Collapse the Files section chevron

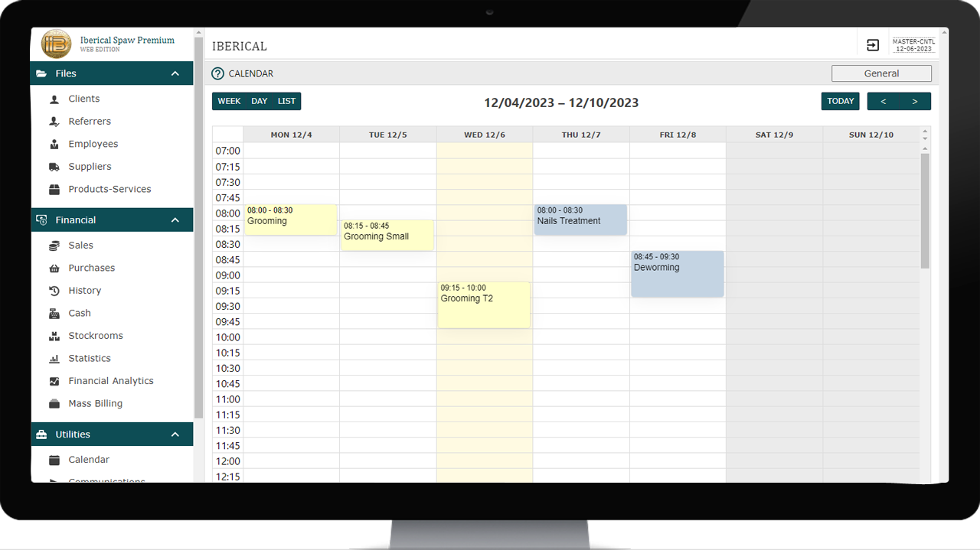175,73
